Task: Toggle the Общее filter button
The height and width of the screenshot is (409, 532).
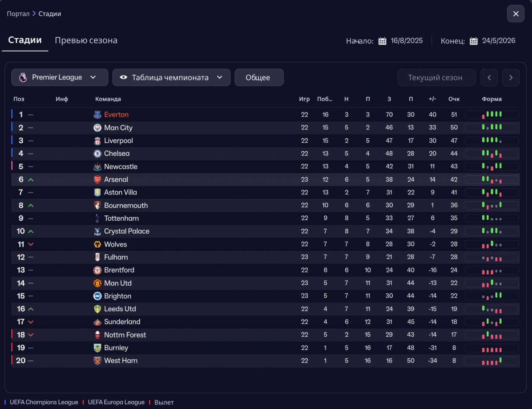Action: (259, 78)
